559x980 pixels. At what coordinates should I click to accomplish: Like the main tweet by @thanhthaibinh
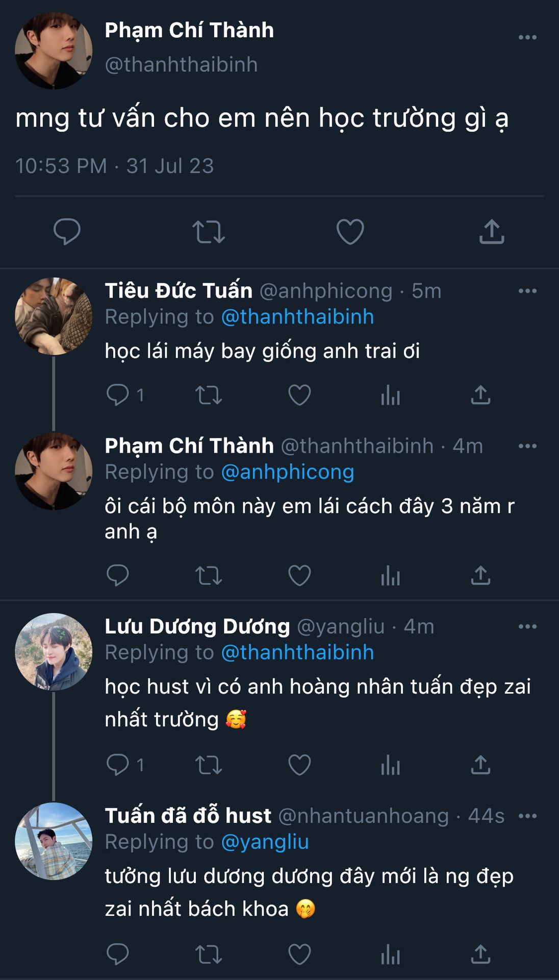pos(350,231)
